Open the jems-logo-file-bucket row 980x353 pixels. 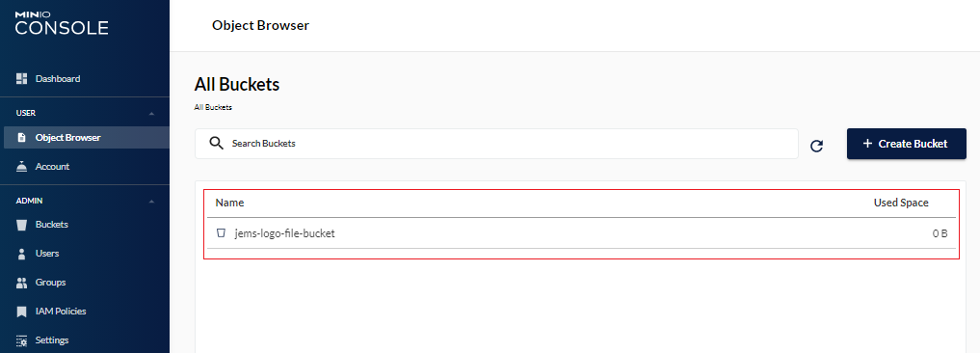pos(581,233)
